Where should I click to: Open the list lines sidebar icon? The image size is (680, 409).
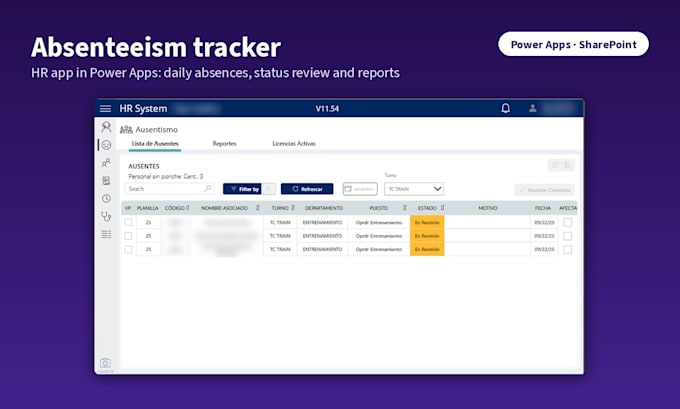[106, 234]
